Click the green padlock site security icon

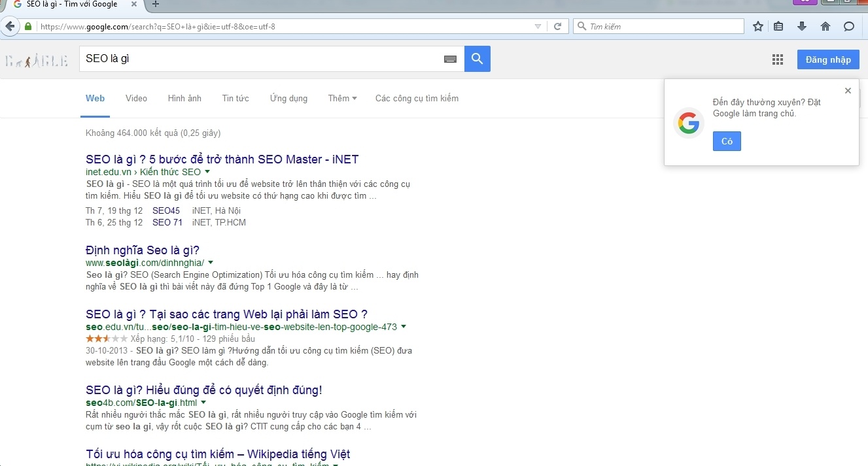tap(28, 27)
